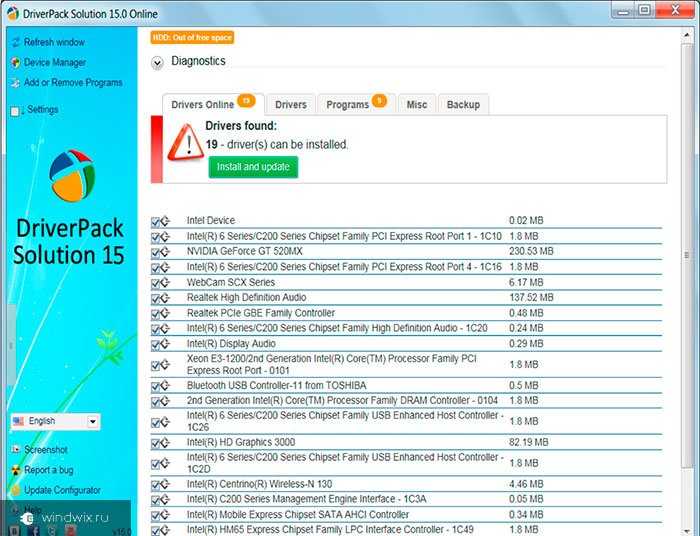This screenshot has height=536, width=700.
Task: Click the update icon beside NVIDIA GeForce GT 520MX
Action: tap(165, 252)
